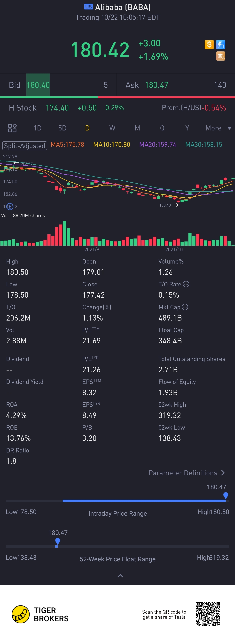The height and width of the screenshot is (644, 235).
Task: Tap the MA30:158.15 indicator label
Action: (204, 145)
